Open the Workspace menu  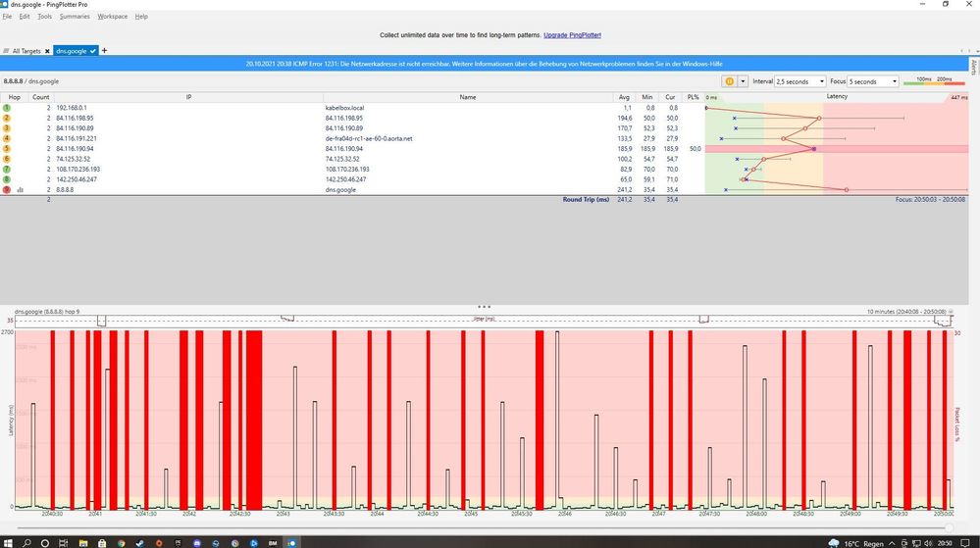[x=113, y=17]
